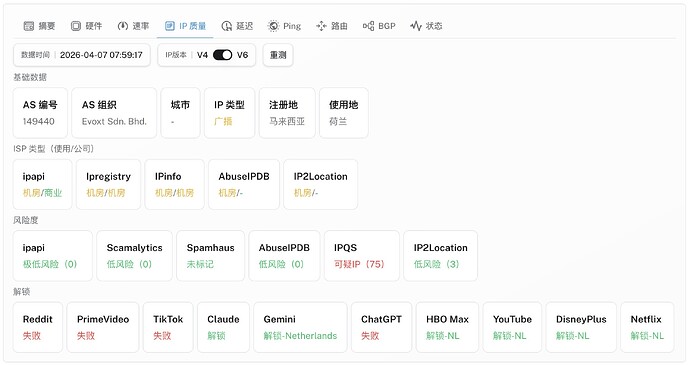Click the 摘要 summary tab icon
This screenshot has height=365, width=690.
(x=29, y=26)
